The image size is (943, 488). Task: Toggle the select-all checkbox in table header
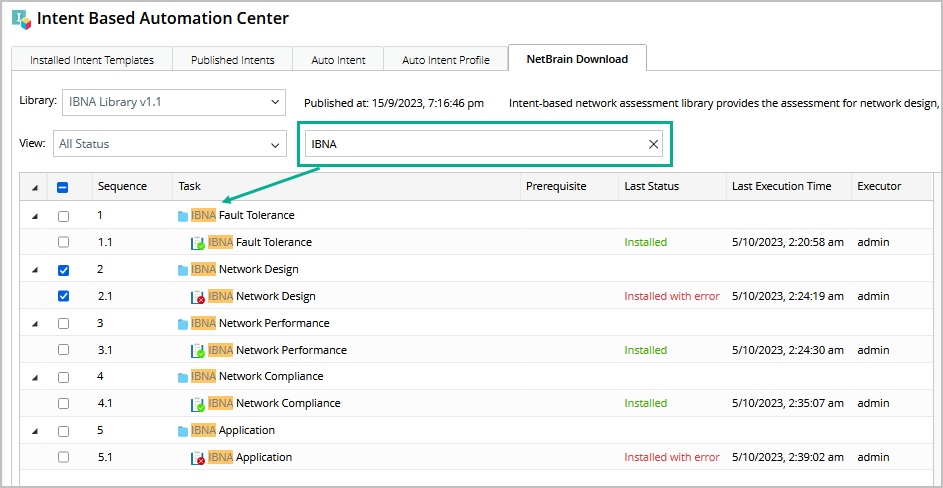click(x=64, y=187)
